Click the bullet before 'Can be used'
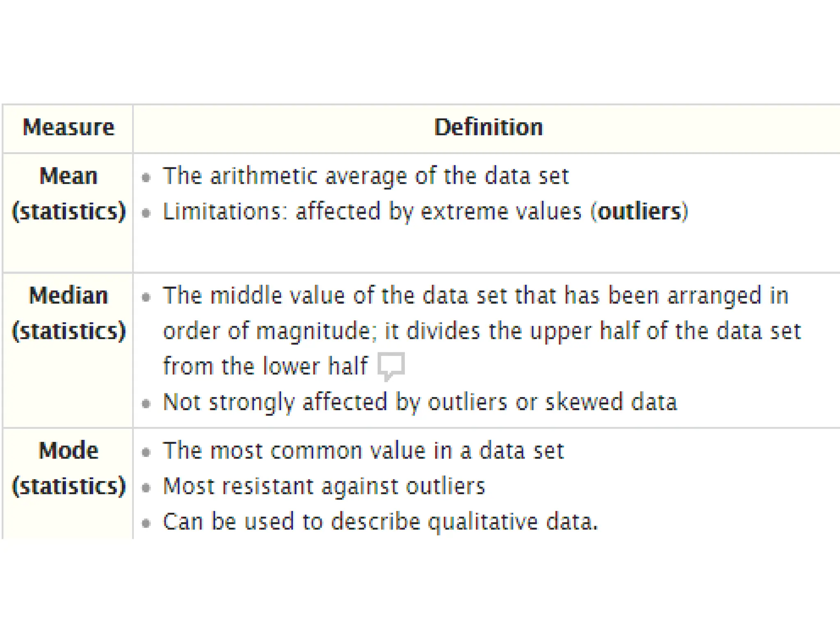The height and width of the screenshot is (630, 840). click(146, 523)
